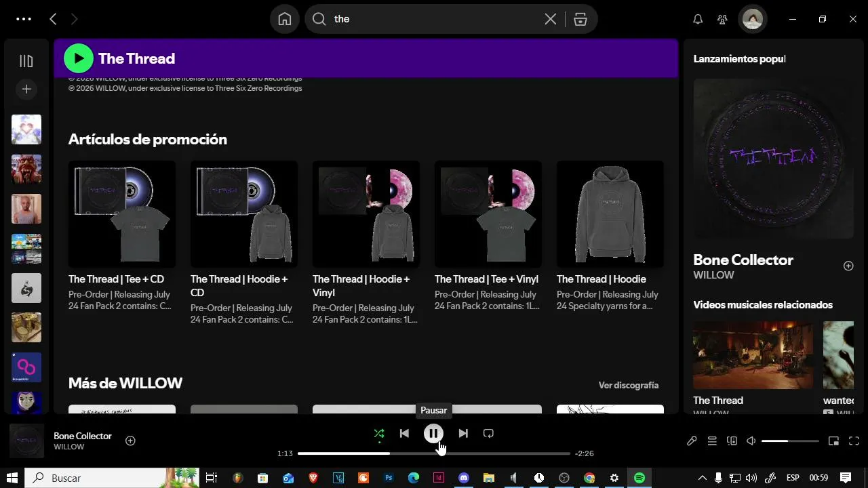The image size is (868, 488).
Task: Open the user profile avatar menu
Action: pyautogui.click(x=752, y=19)
